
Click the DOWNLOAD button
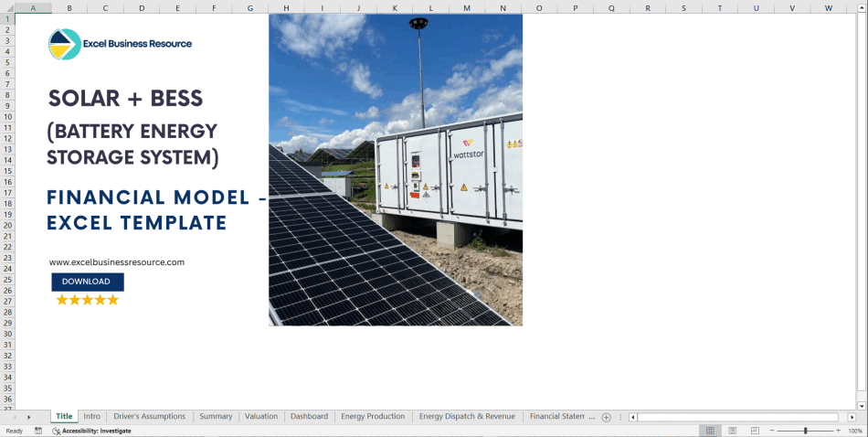click(x=87, y=282)
